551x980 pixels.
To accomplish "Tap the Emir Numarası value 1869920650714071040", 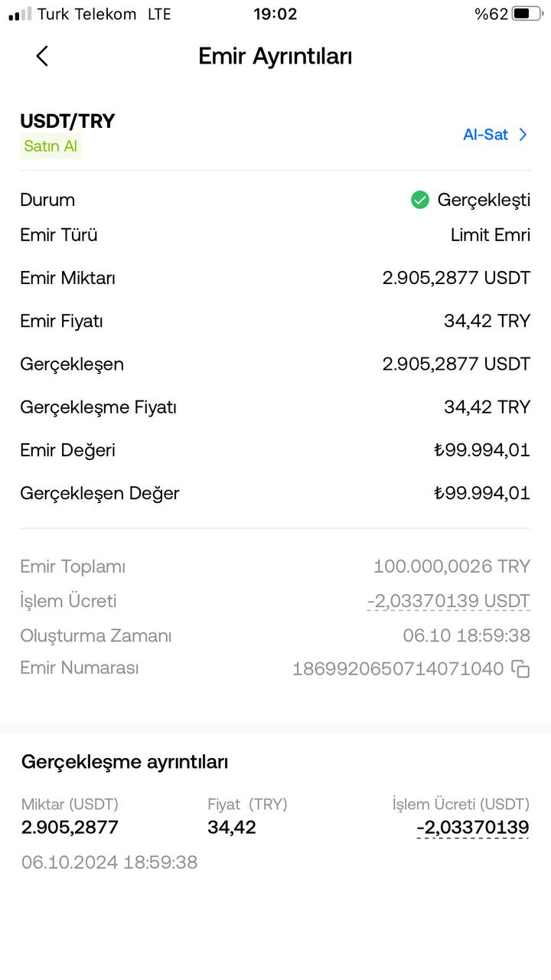I will (398, 669).
